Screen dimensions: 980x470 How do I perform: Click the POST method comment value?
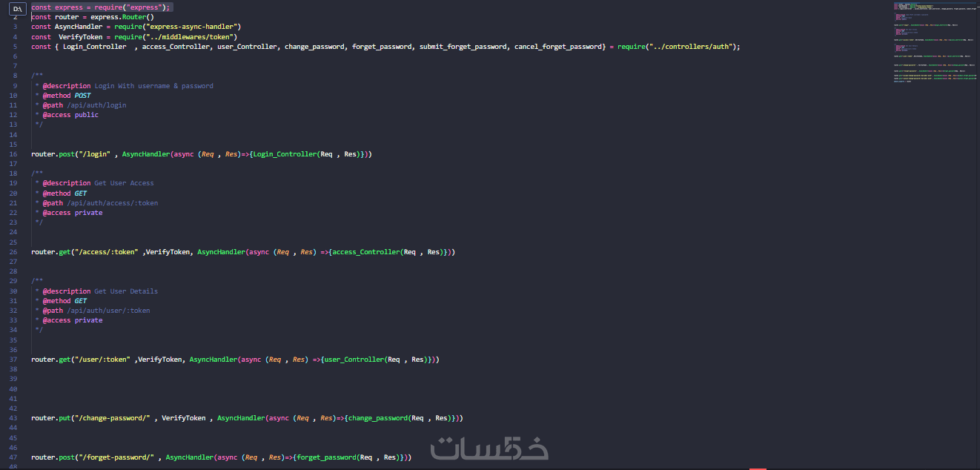pos(82,96)
